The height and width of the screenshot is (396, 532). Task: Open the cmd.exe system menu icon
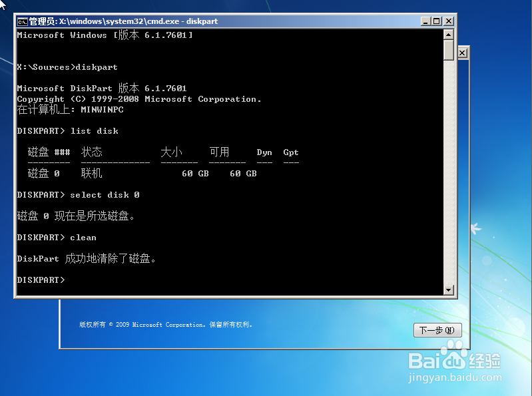[23, 22]
